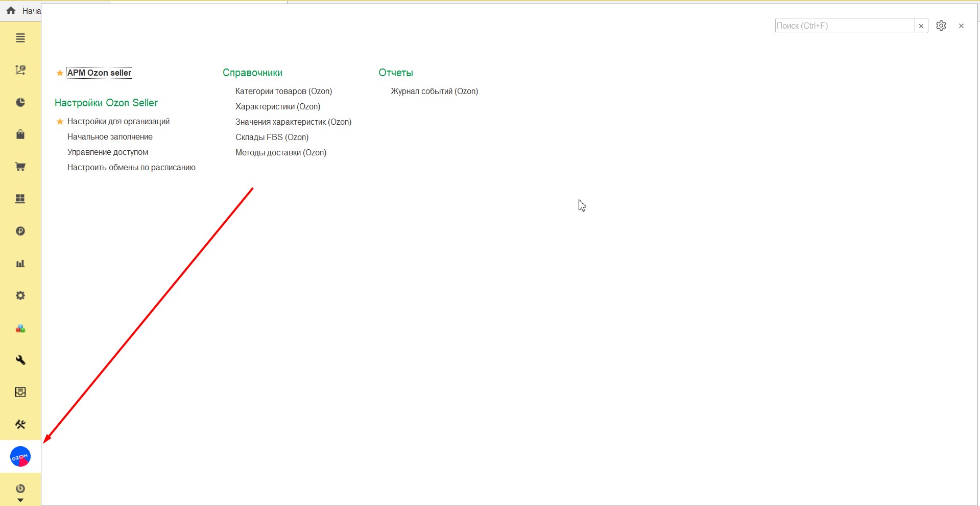Toggle favorite star for АРМ Ozon seller
The height and width of the screenshot is (506, 980).
[x=60, y=73]
